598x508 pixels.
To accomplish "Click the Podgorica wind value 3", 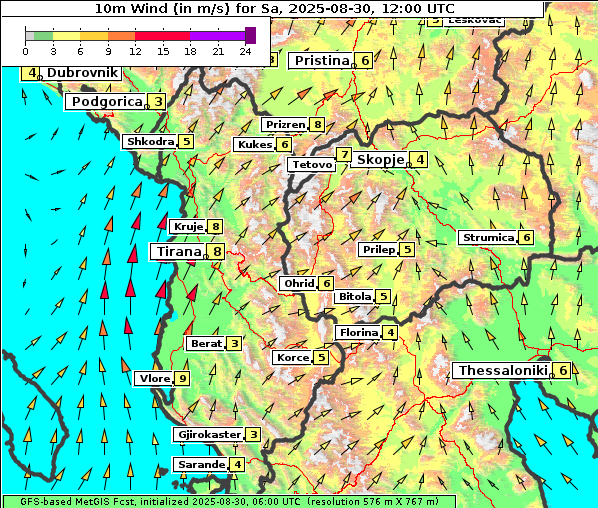I will point(158,102).
